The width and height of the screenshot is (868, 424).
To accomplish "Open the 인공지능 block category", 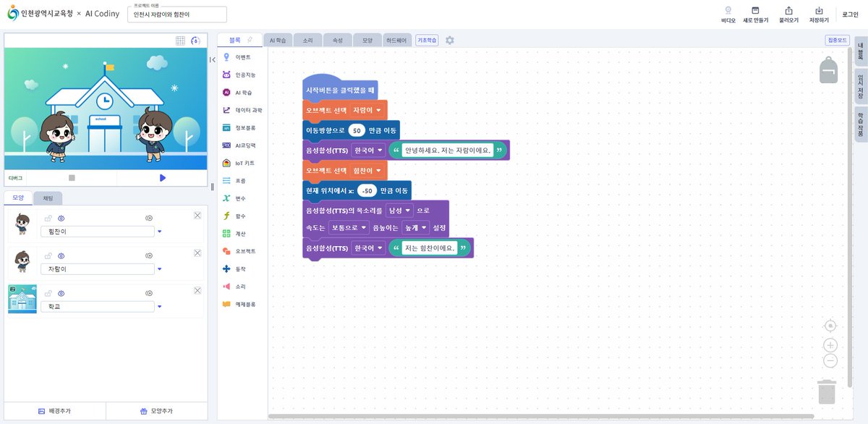I will pyautogui.click(x=239, y=75).
